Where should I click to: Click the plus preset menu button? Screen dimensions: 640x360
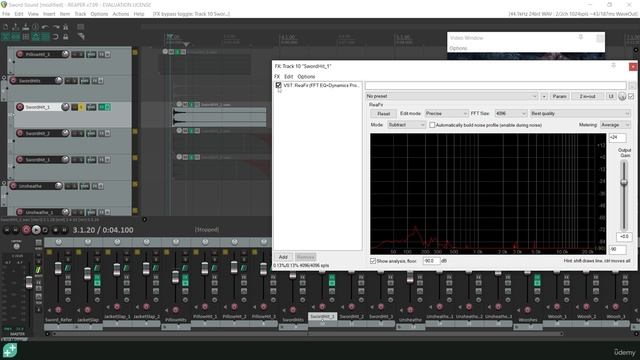click(544, 96)
